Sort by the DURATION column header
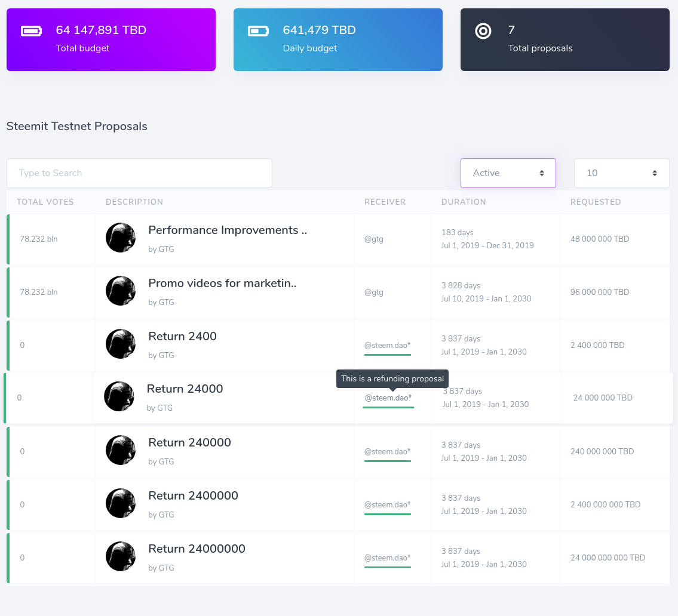This screenshot has height=616, width=678. coord(464,202)
